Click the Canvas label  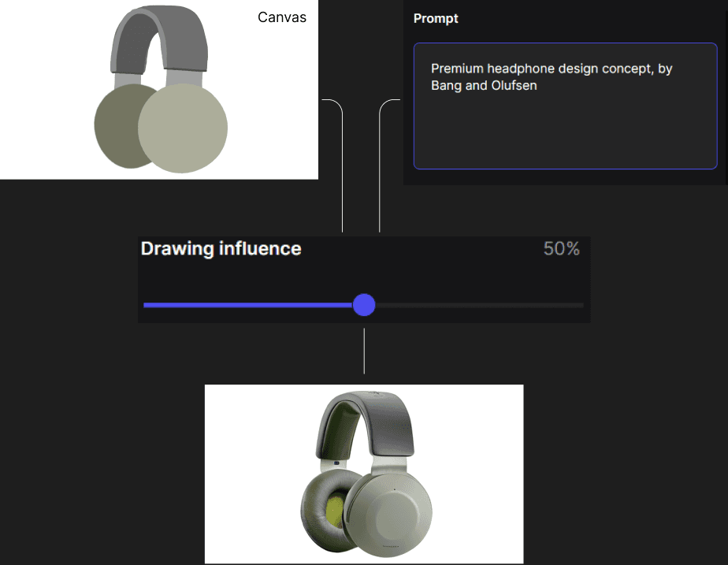[x=281, y=17]
